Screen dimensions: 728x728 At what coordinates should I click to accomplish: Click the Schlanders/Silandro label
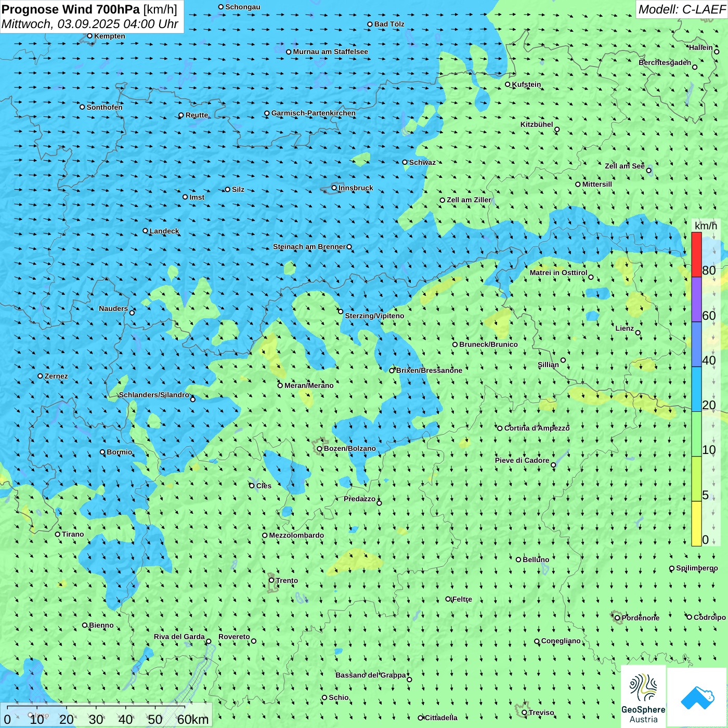tap(154, 395)
